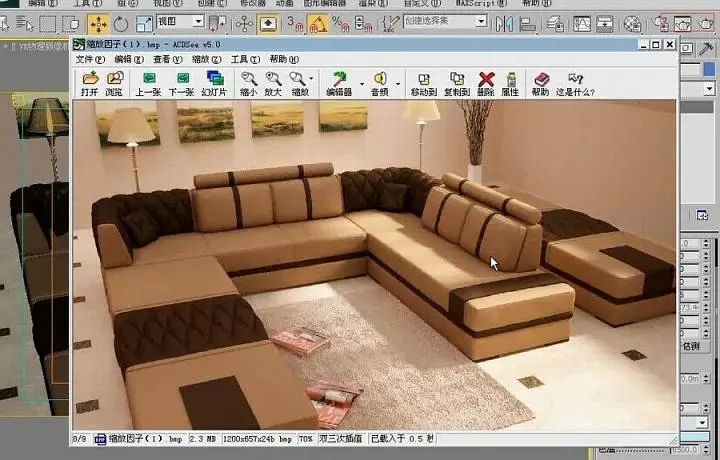
Task: Click Select and Manipulate icon
Action: pos(244,24)
